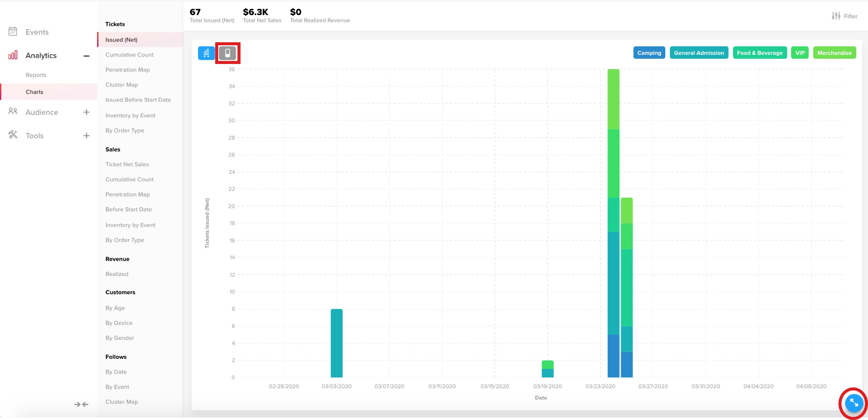Click the Analytics bar chart icon
868x420 pixels.
tap(13, 55)
